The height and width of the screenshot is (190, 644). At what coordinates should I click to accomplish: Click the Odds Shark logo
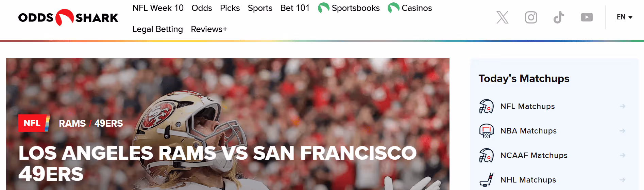tap(68, 17)
